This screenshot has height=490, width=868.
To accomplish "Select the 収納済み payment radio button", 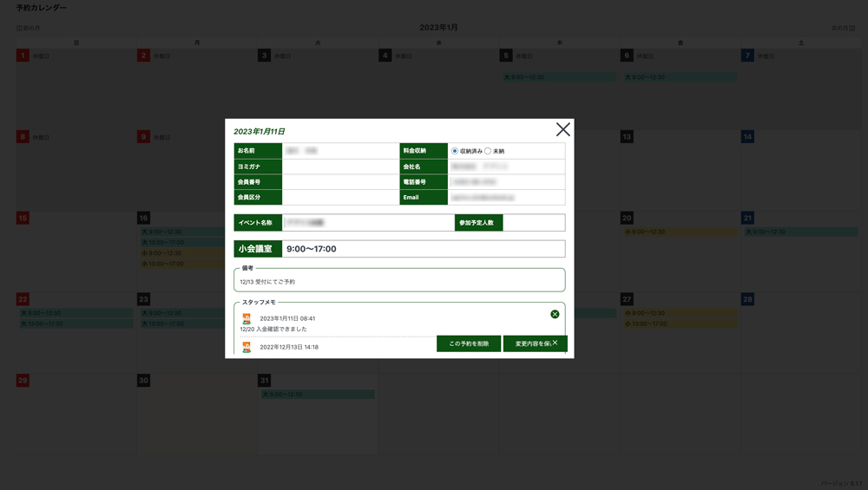I will pyautogui.click(x=455, y=151).
